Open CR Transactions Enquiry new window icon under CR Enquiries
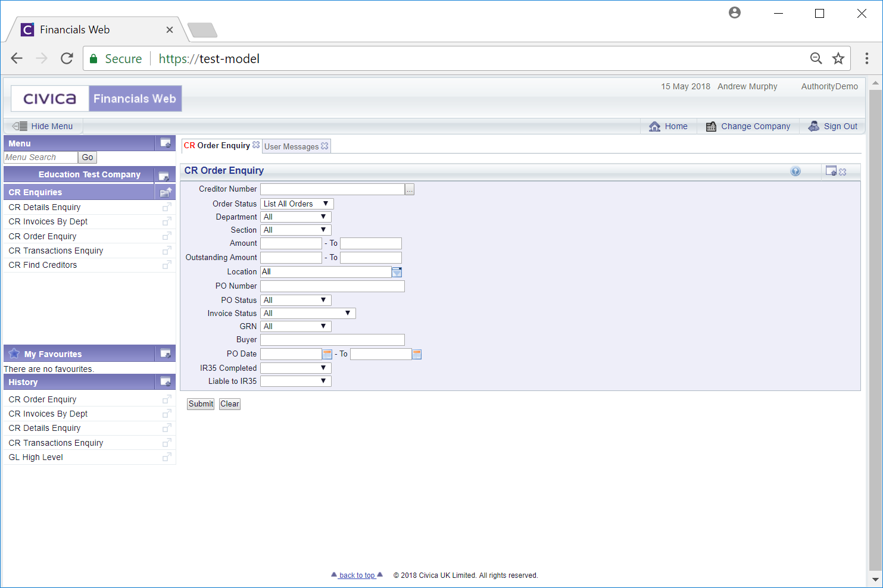883x588 pixels. point(167,251)
